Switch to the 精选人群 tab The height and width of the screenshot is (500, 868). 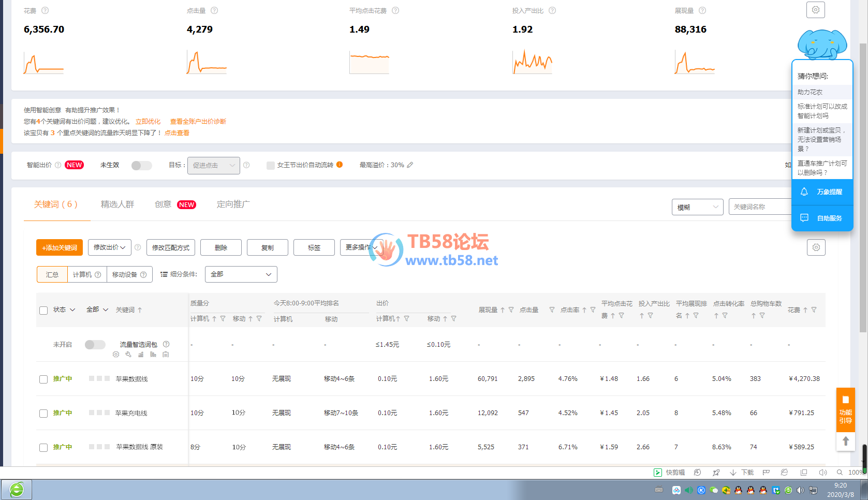click(117, 204)
